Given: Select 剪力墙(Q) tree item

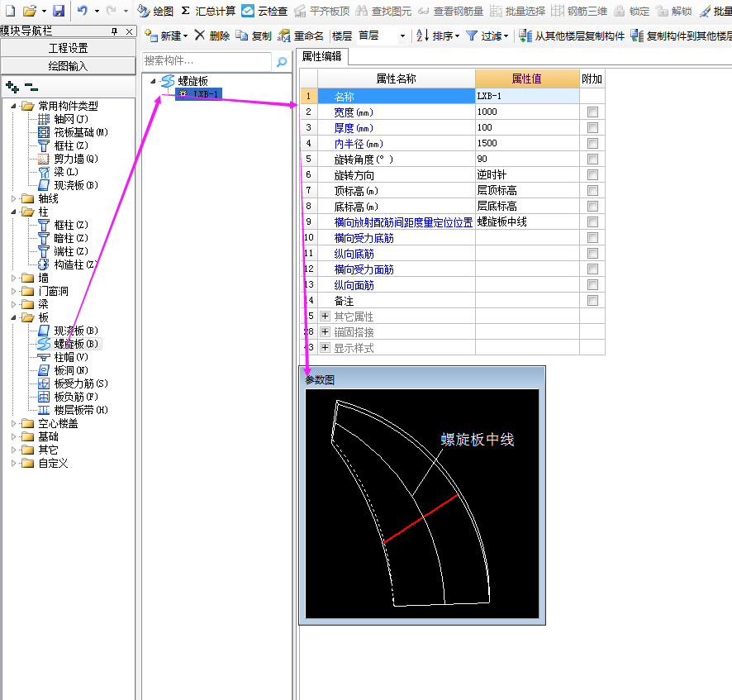Looking at the screenshot, I should coord(68,159).
